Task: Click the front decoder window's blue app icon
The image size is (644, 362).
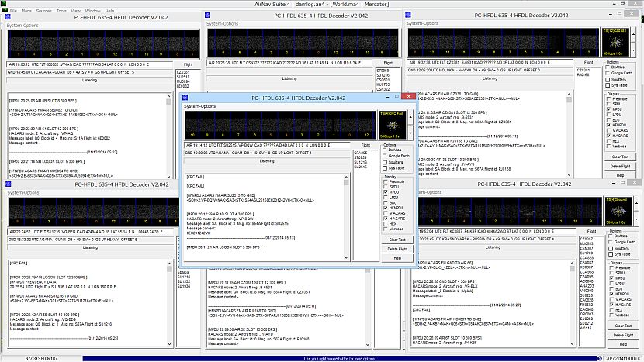Action: pos(185,98)
